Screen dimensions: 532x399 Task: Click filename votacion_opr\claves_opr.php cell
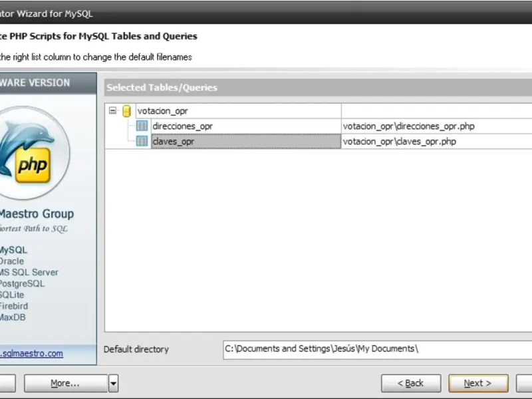pyautogui.click(x=437, y=141)
